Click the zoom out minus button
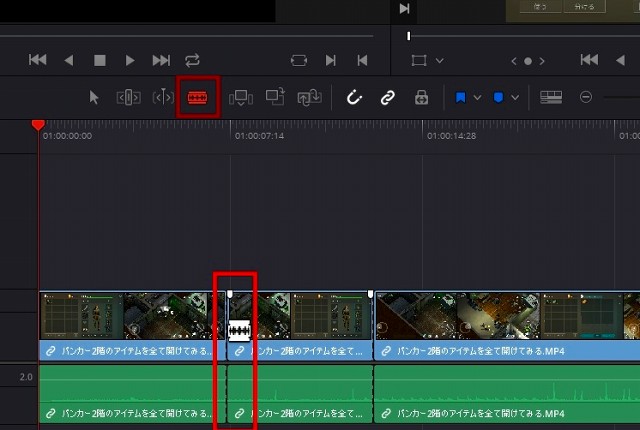 pyautogui.click(x=586, y=97)
